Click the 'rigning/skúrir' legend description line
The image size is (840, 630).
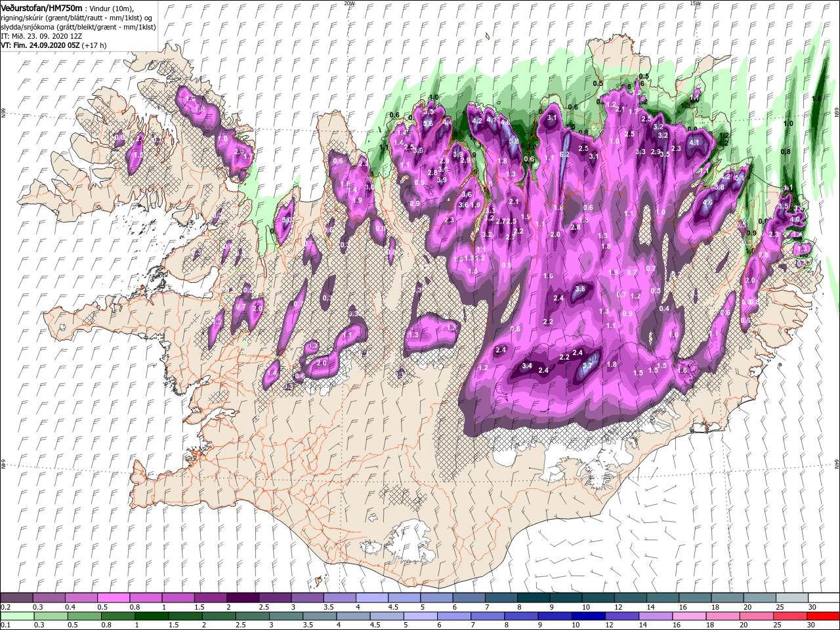(x=77, y=17)
